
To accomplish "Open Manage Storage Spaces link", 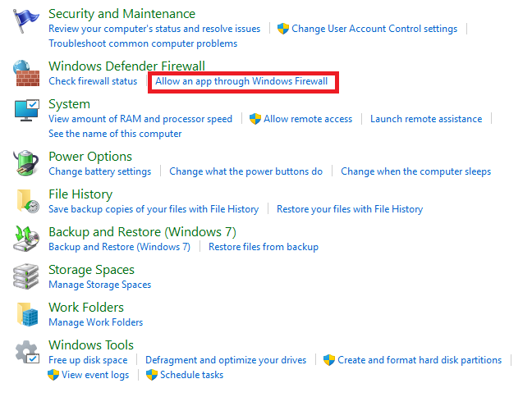I will click(99, 285).
